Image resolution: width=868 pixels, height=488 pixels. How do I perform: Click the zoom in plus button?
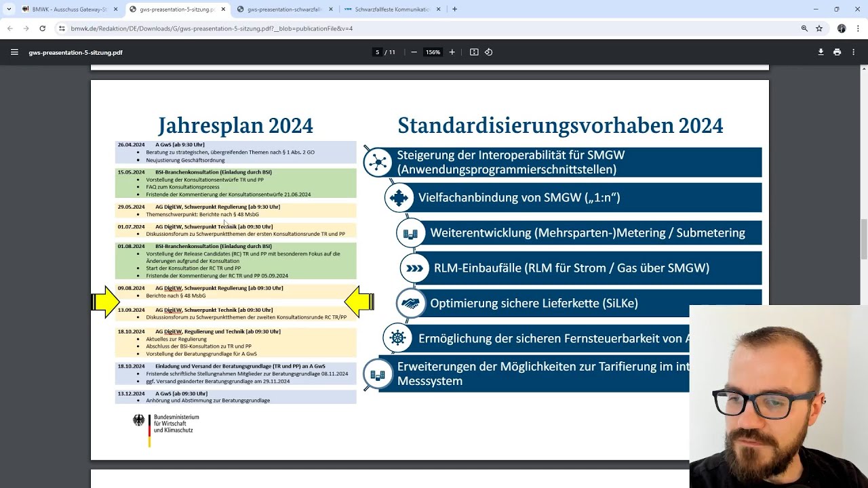tap(452, 52)
